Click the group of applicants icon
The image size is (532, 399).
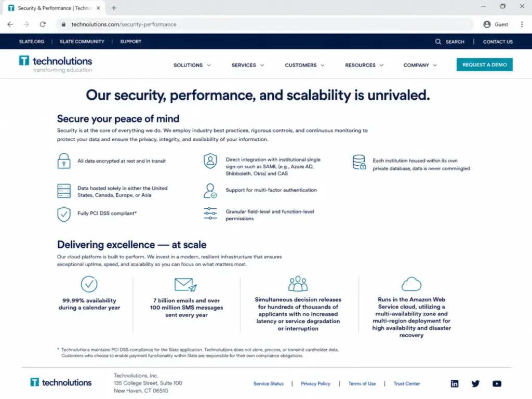[298, 284]
